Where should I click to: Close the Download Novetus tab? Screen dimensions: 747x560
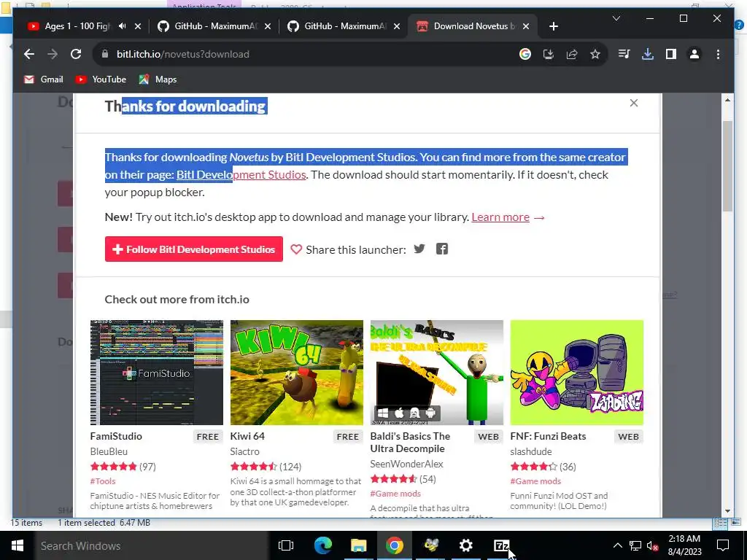pos(526,26)
